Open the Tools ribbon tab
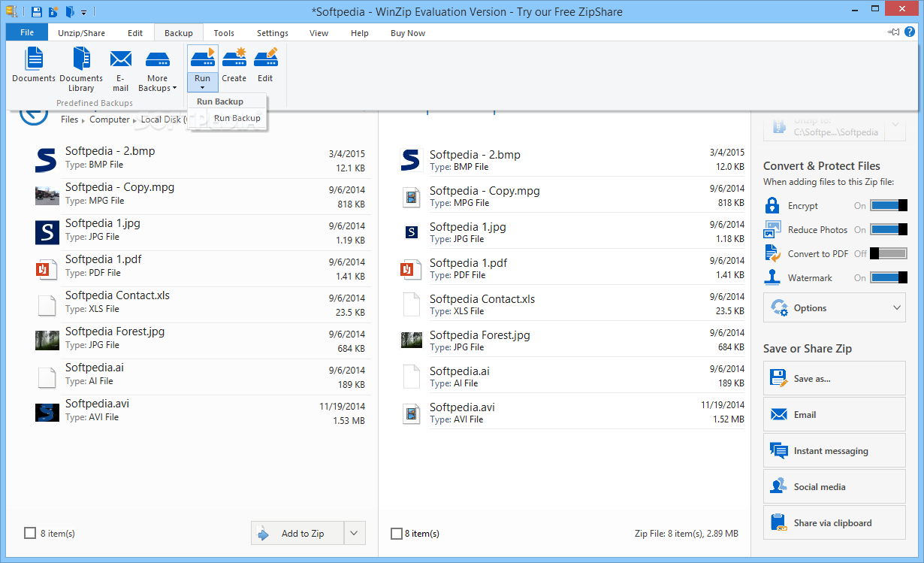The height and width of the screenshot is (563, 924). click(224, 33)
